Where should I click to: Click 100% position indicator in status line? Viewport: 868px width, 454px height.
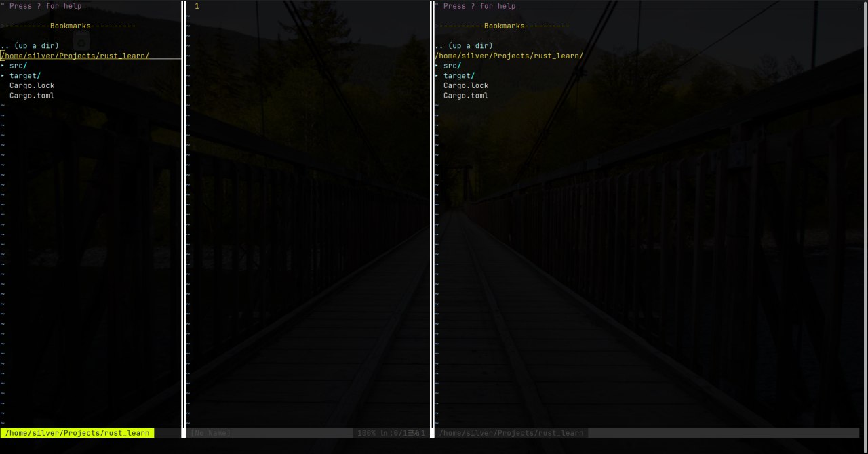pos(366,433)
